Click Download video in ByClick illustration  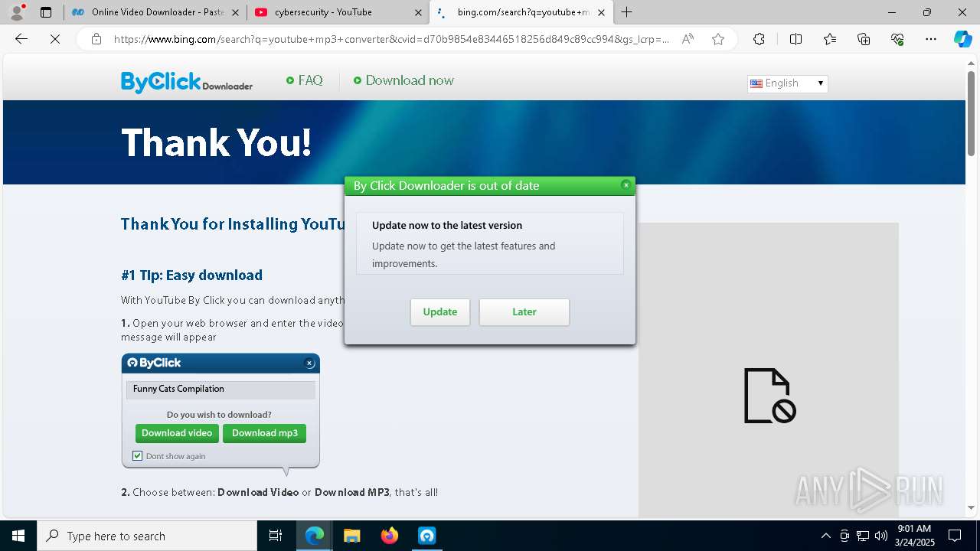[x=177, y=433]
